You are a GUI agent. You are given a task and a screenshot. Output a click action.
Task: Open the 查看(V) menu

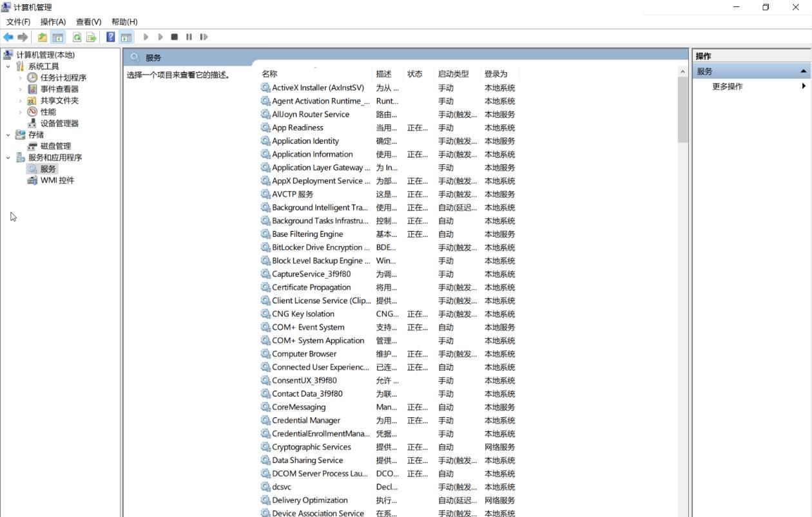88,21
